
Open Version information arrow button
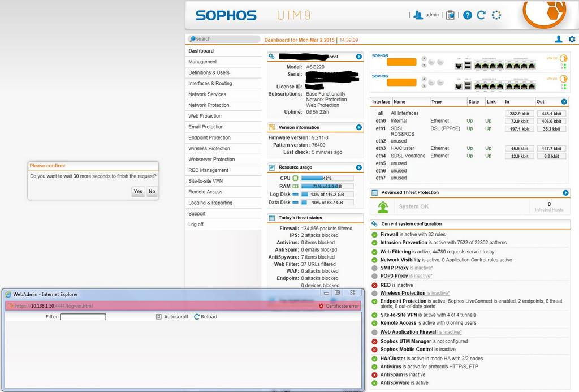point(359,127)
